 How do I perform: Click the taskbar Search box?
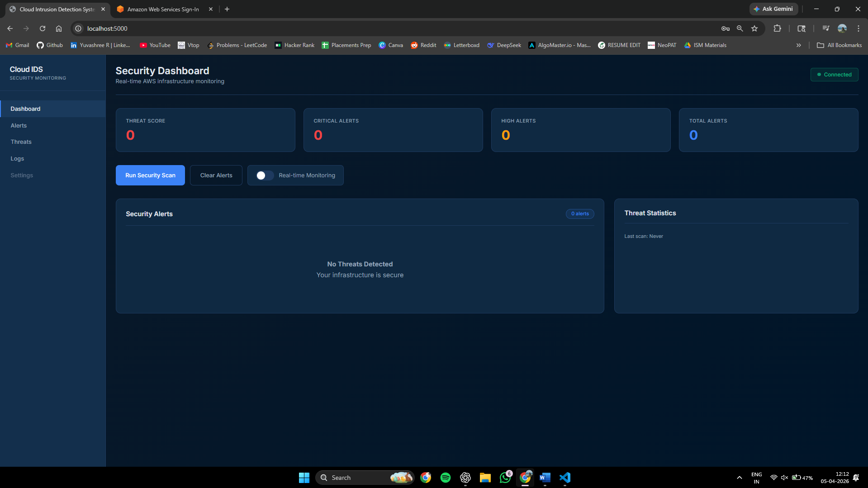coord(365,478)
